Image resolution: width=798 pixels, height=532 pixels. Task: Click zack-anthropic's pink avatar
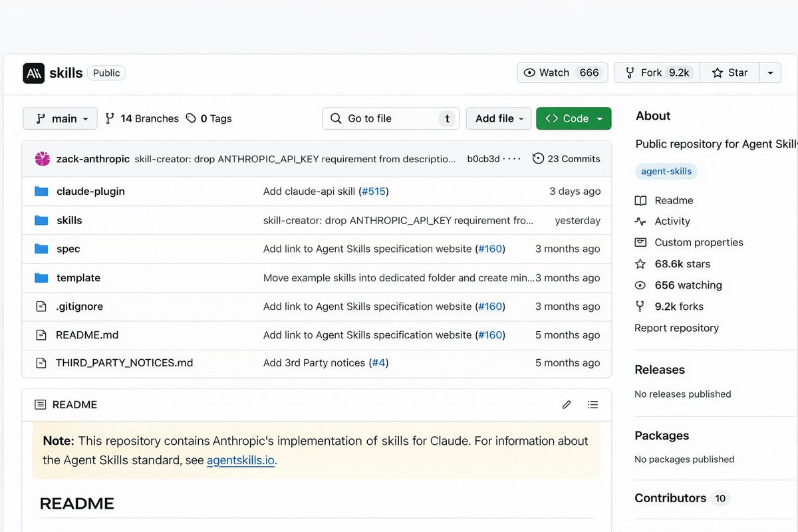point(42,159)
